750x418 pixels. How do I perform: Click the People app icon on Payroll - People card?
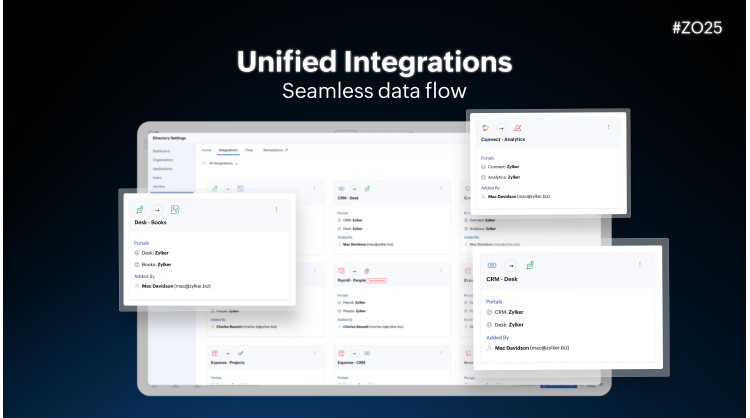pos(367,271)
